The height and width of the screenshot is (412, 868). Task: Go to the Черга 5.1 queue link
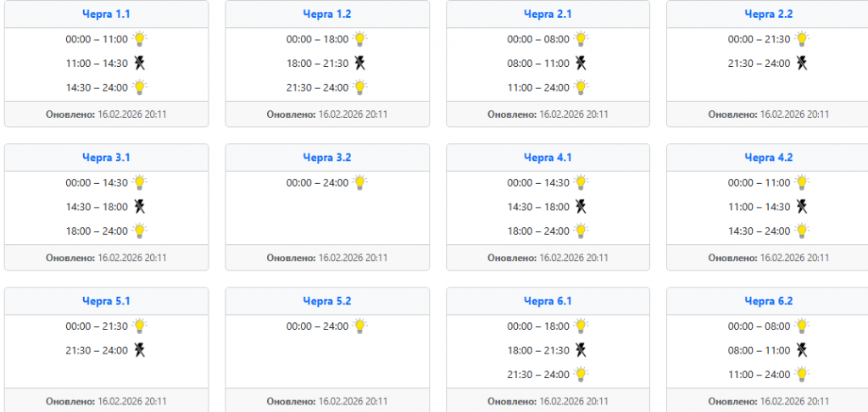pyautogui.click(x=107, y=301)
